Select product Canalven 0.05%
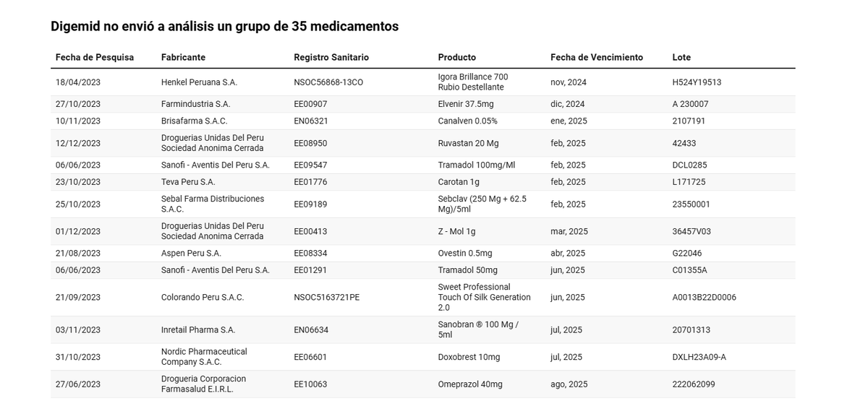The image size is (868, 401). point(468,121)
